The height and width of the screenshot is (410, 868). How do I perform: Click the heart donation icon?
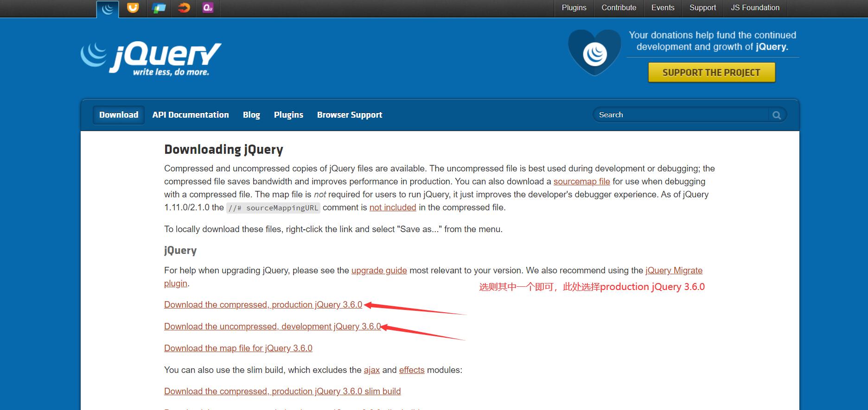tap(594, 53)
